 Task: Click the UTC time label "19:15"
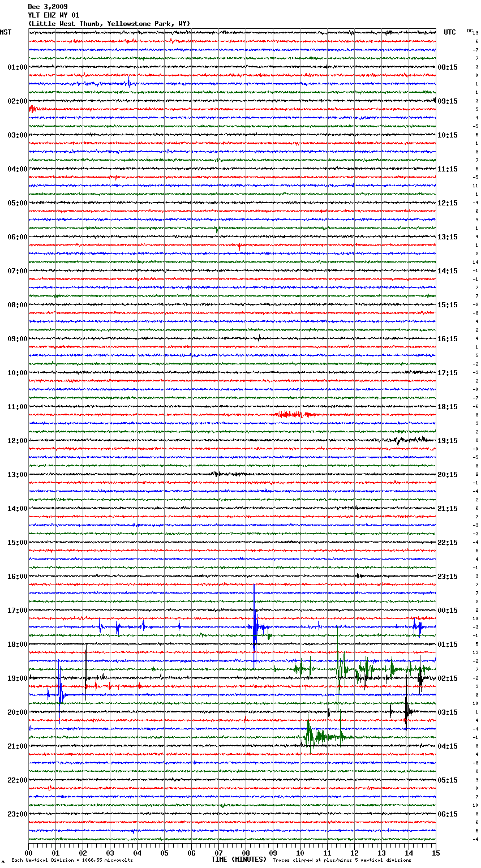tap(448, 441)
